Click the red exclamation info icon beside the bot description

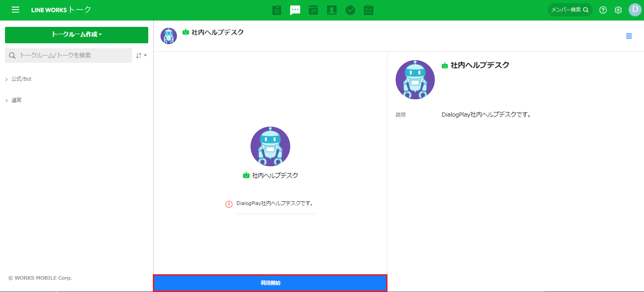[x=229, y=204]
